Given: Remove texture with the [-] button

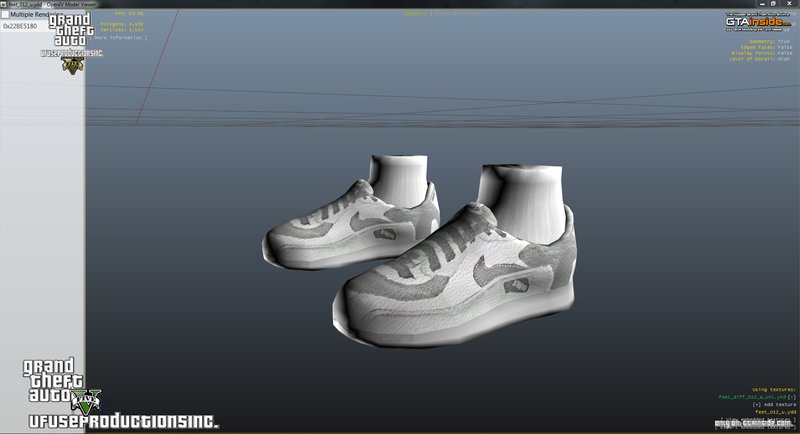Looking at the screenshot, I should [791, 397].
